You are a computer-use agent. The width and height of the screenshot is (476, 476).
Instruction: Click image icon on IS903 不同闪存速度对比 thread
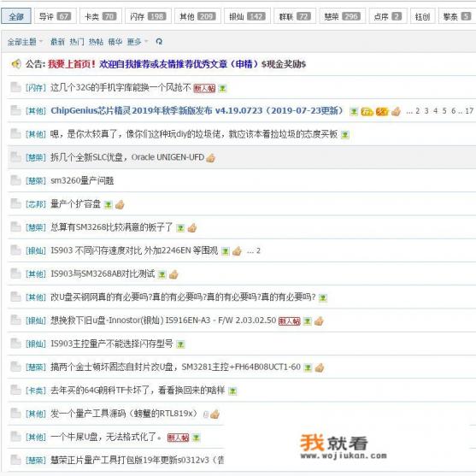(226, 251)
